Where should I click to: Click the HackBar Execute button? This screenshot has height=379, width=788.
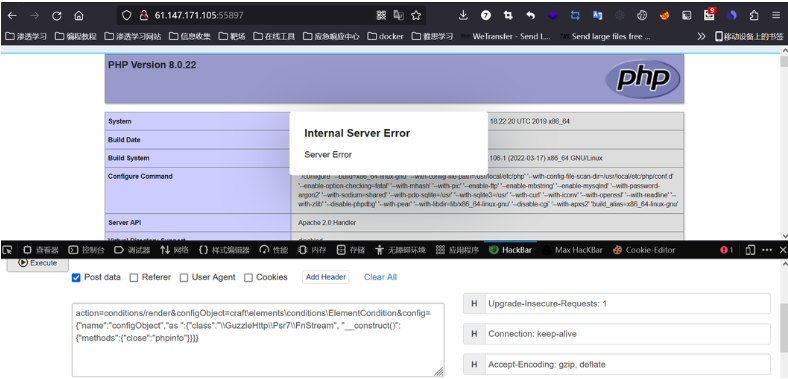38,263
